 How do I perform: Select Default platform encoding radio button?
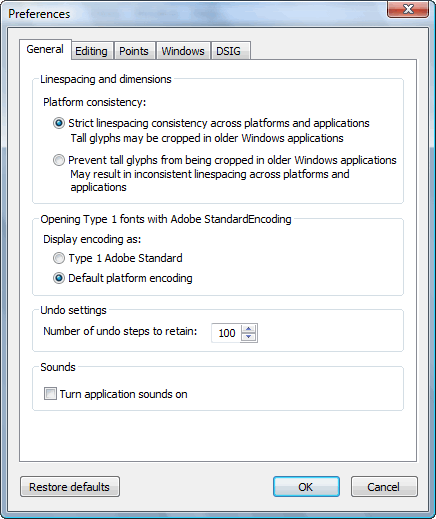[x=59, y=278]
